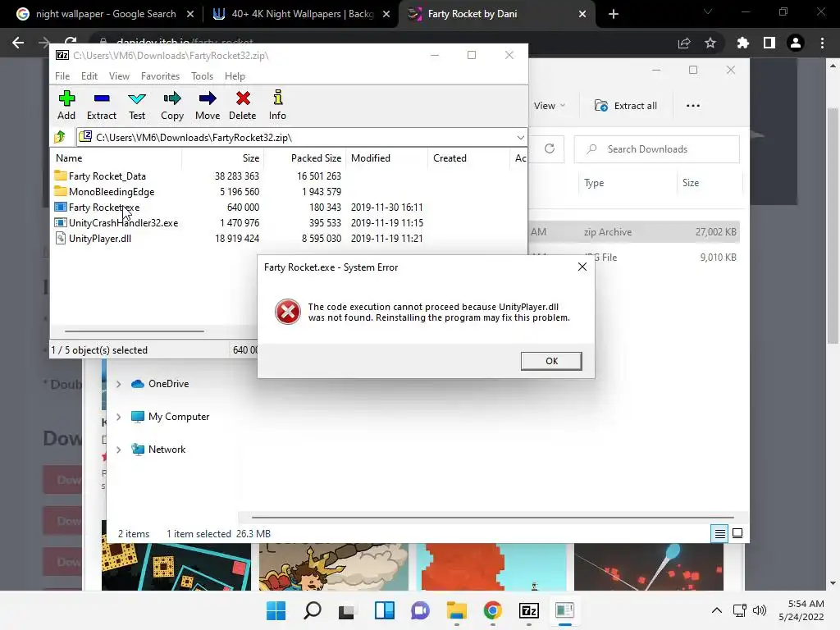Select the zip Archive row in Explorer
Viewport: 840px width, 630px height.
tap(634, 232)
